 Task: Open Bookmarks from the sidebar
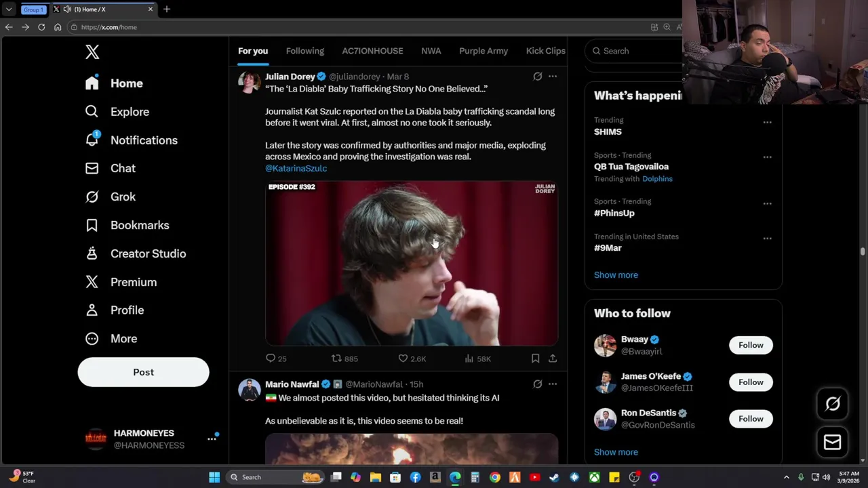point(127,225)
